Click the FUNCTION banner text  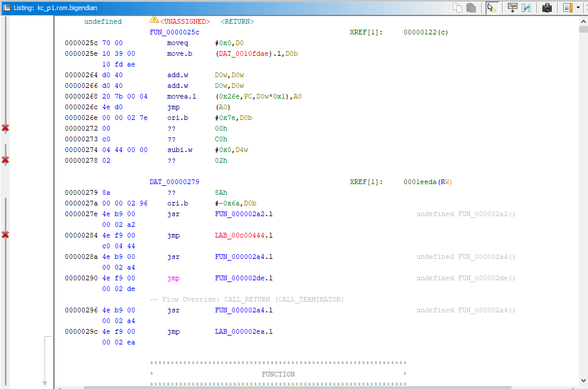(278, 374)
